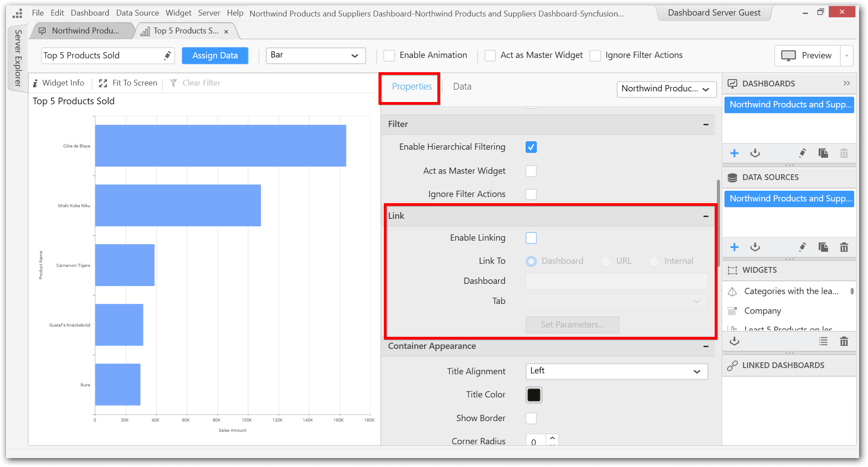Screen dimensions: 868x467
Task: Delete data source using trash icon
Action: [x=844, y=247]
